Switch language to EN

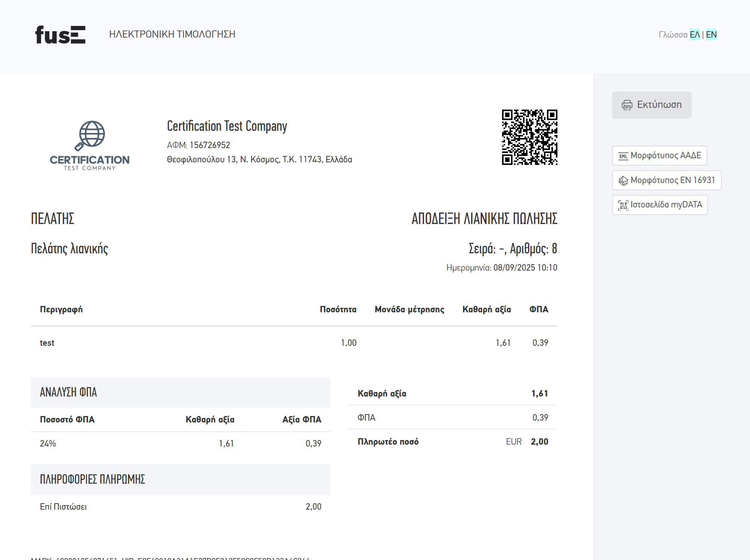(711, 35)
